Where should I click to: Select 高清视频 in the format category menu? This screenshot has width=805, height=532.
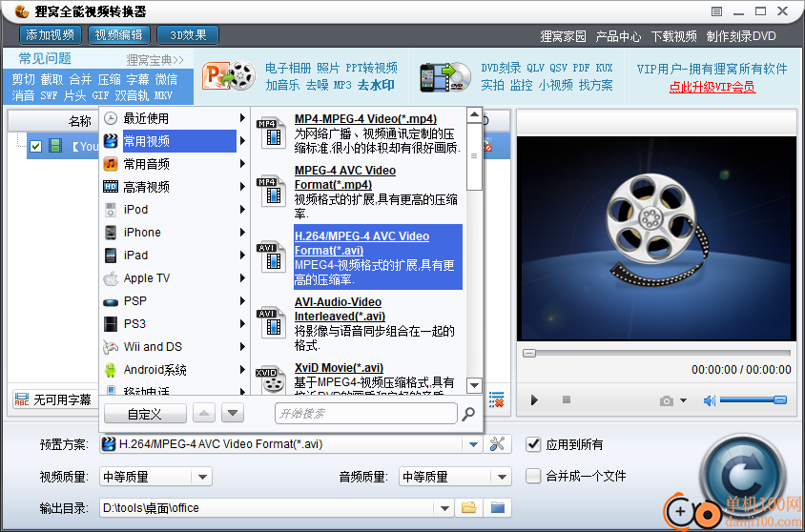(147, 187)
